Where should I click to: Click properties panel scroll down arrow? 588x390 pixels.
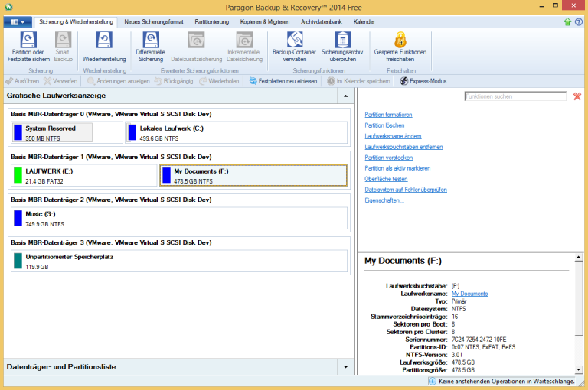(579, 370)
